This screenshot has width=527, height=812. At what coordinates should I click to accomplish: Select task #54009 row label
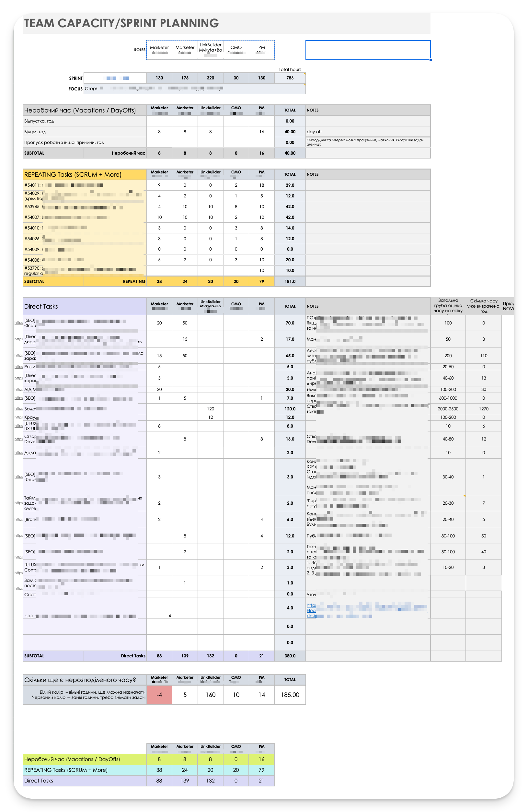85,249
